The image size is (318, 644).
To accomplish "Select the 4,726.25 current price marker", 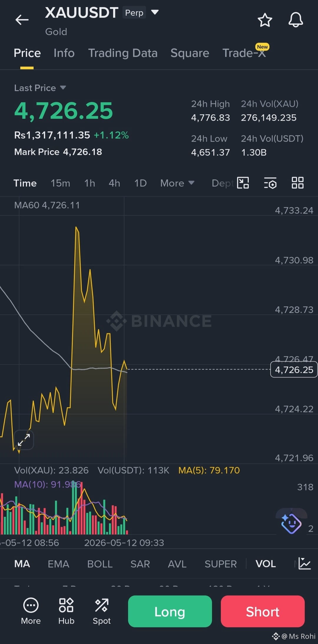I will point(294,369).
